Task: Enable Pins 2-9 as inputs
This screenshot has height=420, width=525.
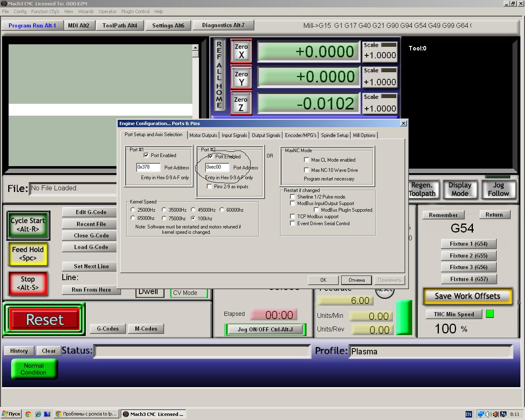Action: pyautogui.click(x=210, y=187)
